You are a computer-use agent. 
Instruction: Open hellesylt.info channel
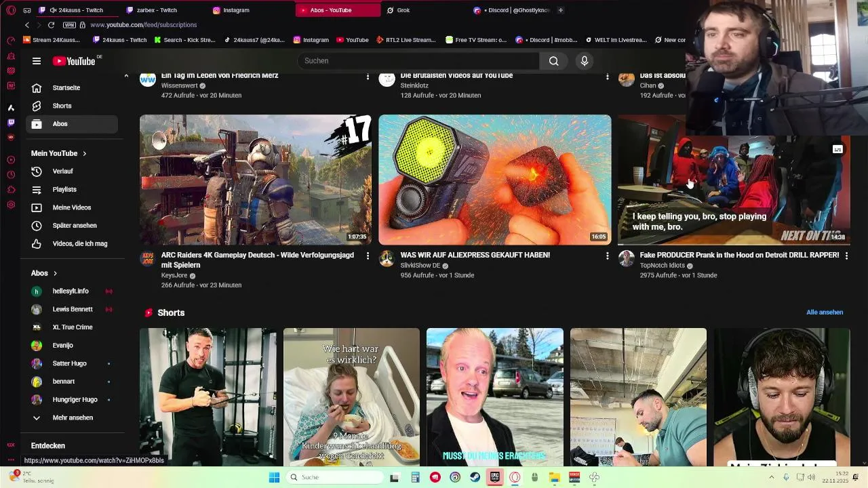click(72, 291)
